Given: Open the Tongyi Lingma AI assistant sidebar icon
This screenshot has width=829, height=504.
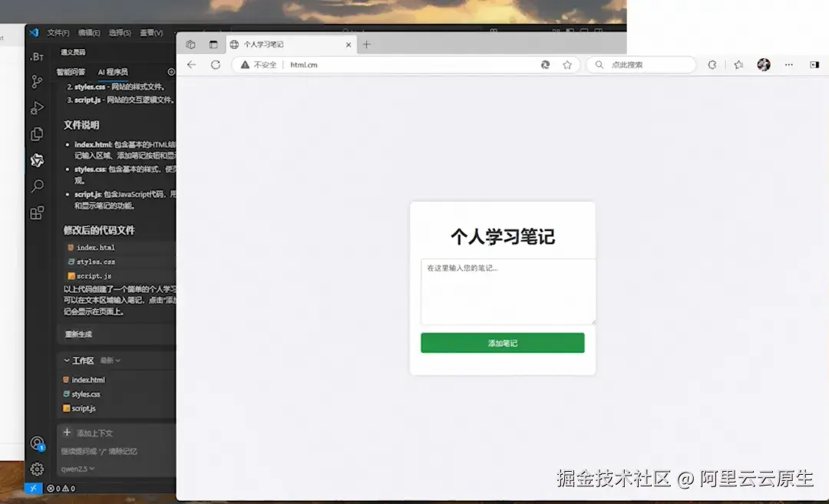Looking at the screenshot, I should 37,160.
